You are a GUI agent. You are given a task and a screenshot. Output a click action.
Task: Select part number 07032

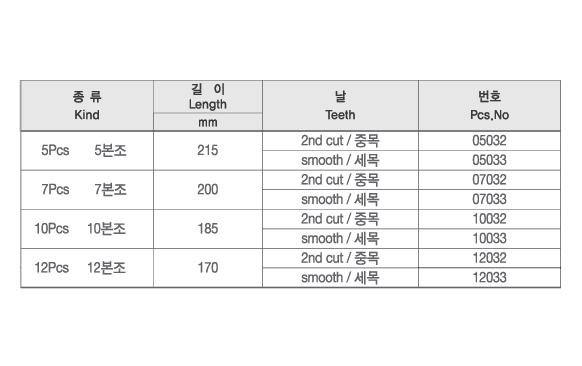pos(489,180)
